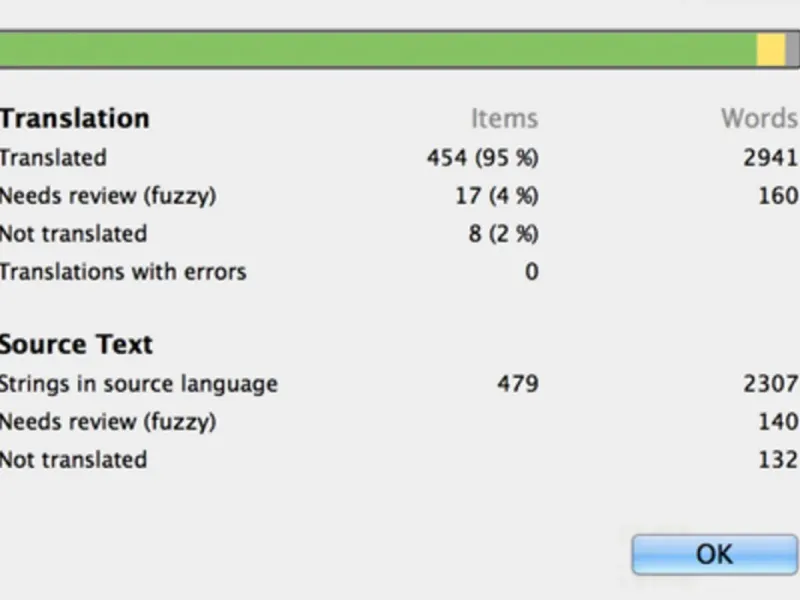Click the gray untranslated progress segment
Screen dimensions: 800x600
coord(792,50)
